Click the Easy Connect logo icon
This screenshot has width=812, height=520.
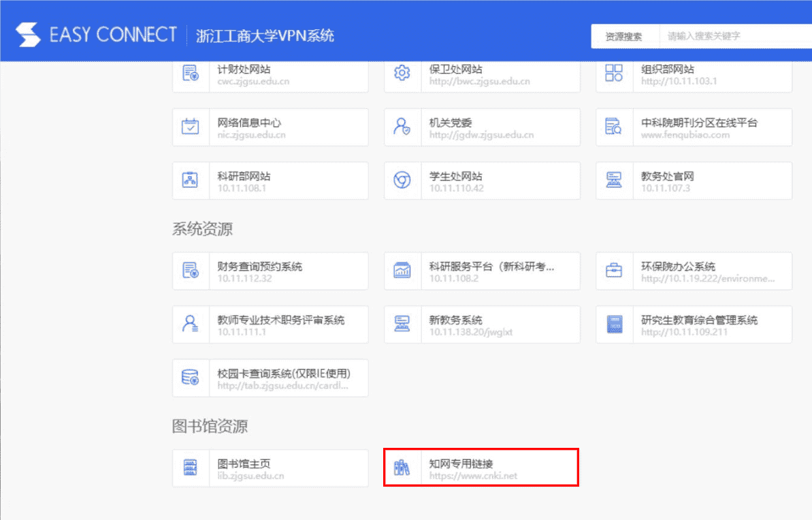click(x=28, y=35)
